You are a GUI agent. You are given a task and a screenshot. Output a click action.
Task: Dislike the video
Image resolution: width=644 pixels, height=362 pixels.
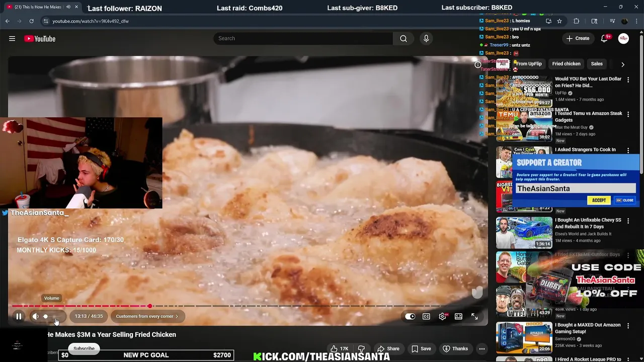361,348
